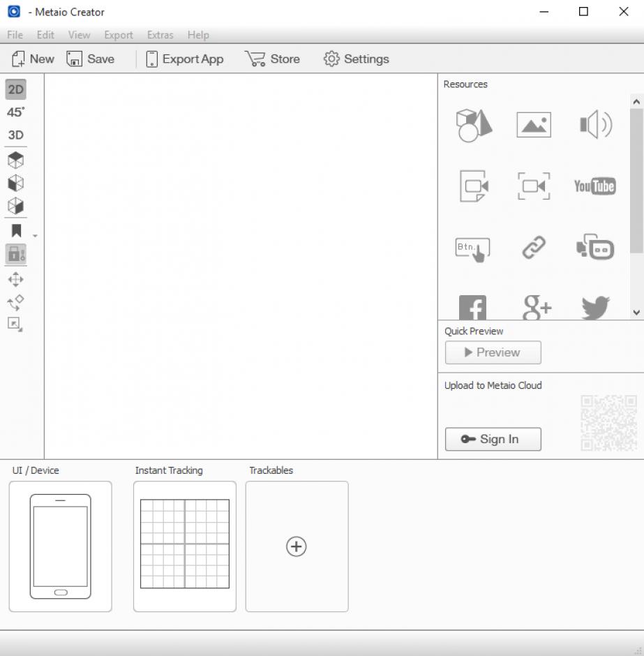The height and width of the screenshot is (656, 644).
Task: Open the Store from toolbar
Action: (273, 59)
